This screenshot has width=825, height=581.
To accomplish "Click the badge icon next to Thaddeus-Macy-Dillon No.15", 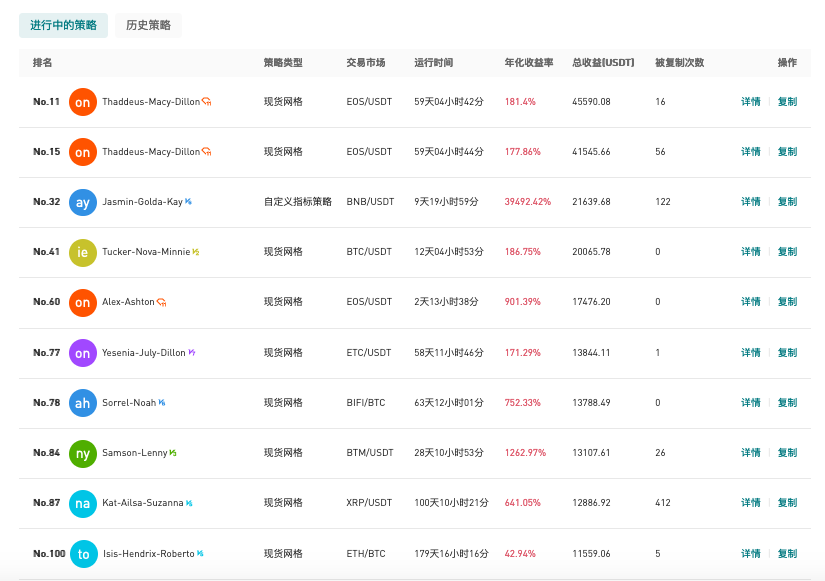I will tap(207, 152).
